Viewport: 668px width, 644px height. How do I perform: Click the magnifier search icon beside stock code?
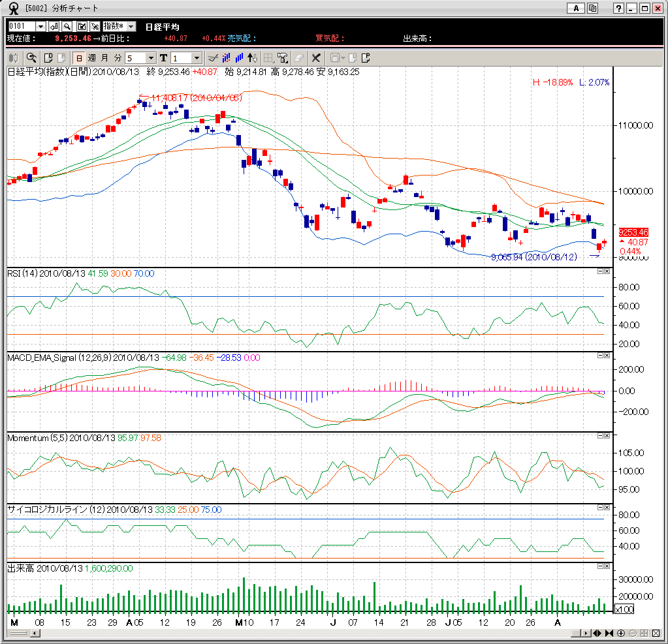[67, 26]
